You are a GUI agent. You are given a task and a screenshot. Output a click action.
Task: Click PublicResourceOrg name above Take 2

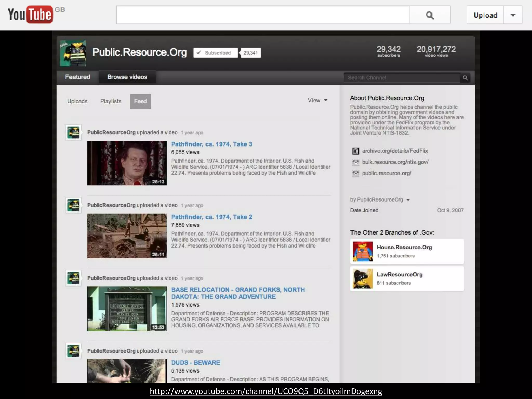111,205
